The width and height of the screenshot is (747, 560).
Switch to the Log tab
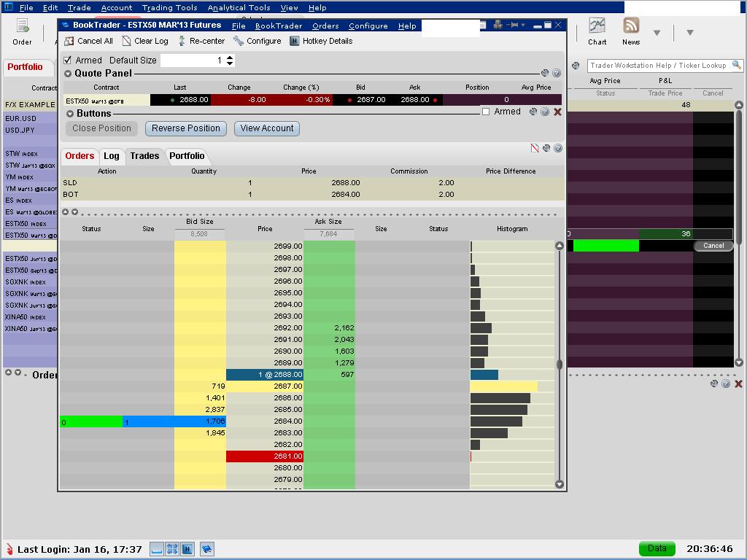[x=112, y=156]
